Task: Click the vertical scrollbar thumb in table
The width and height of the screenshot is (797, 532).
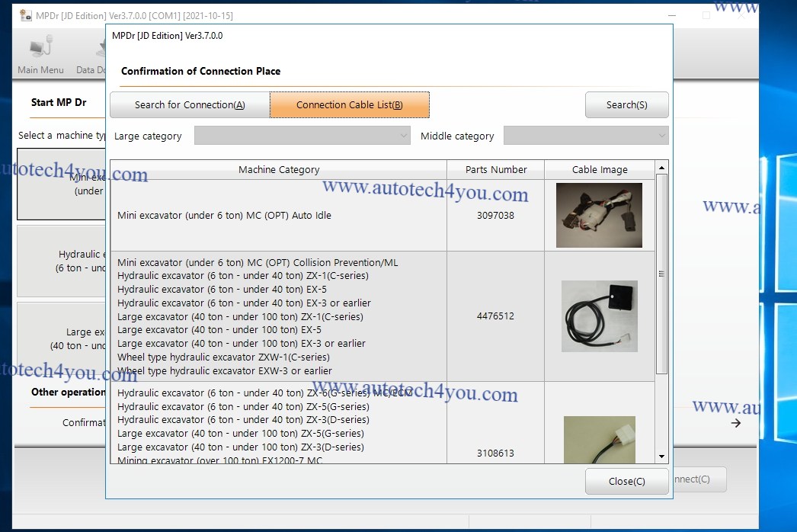Action: coord(661,273)
